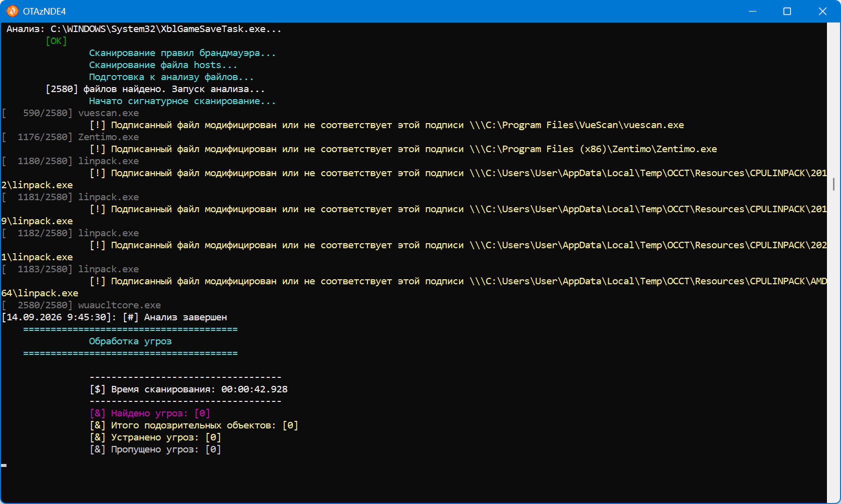This screenshot has height=504, width=841.
Task: Minimize the OTAzNDE4 console window
Action: tap(752, 11)
